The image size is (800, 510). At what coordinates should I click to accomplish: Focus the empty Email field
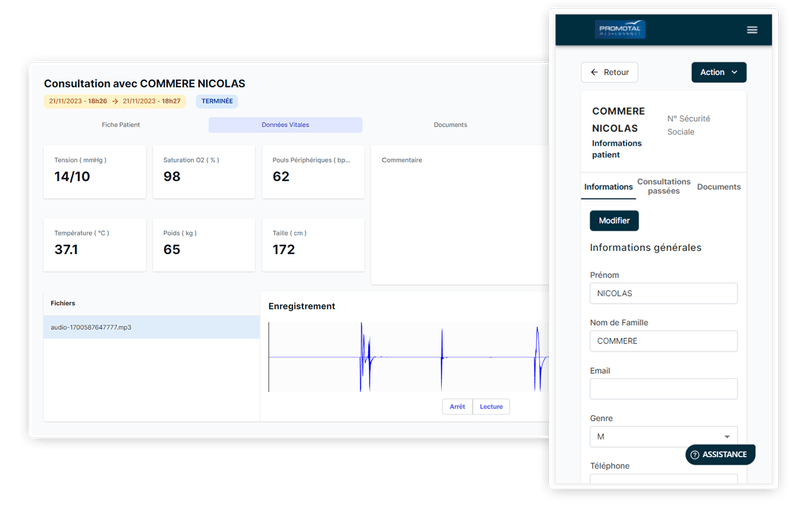[664, 389]
